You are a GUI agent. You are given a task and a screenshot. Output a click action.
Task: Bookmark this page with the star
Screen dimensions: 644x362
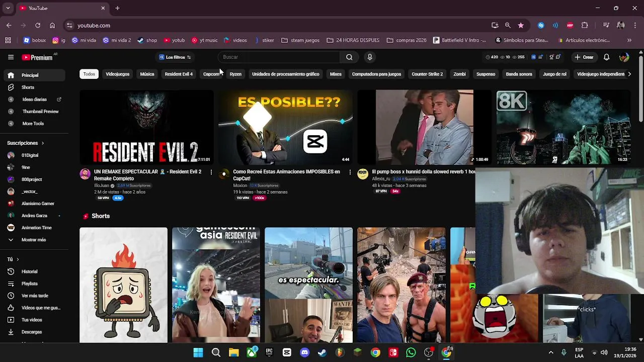click(x=521, y=25)
